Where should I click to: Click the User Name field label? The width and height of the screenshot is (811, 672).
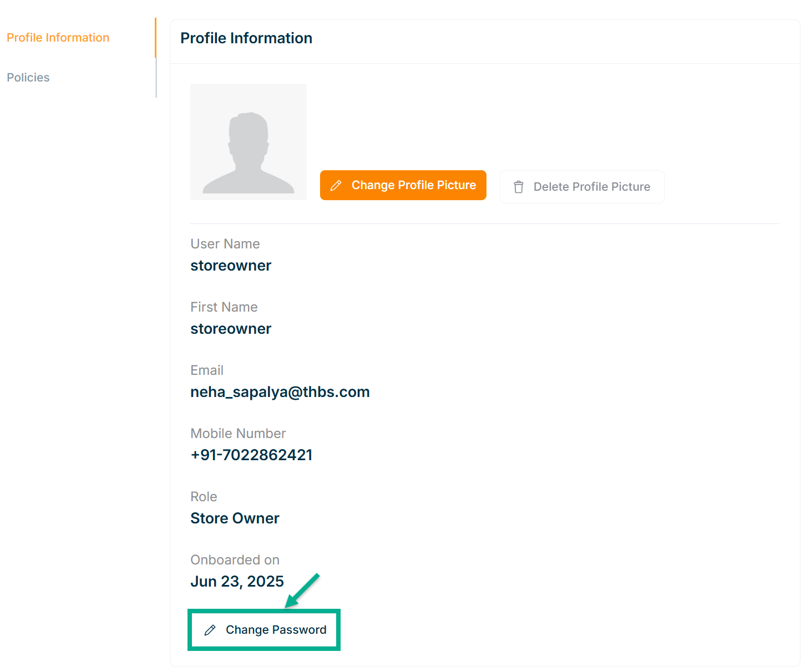[x=225, y=244]
